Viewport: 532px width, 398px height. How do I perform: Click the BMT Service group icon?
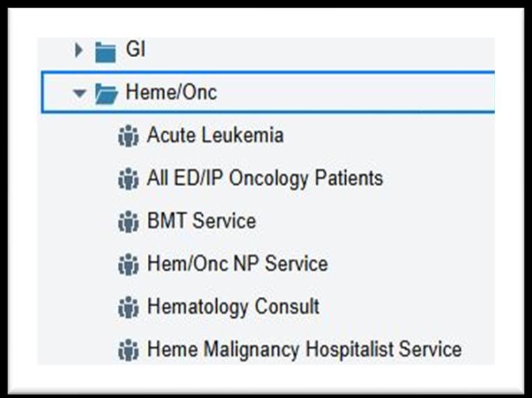128,222
